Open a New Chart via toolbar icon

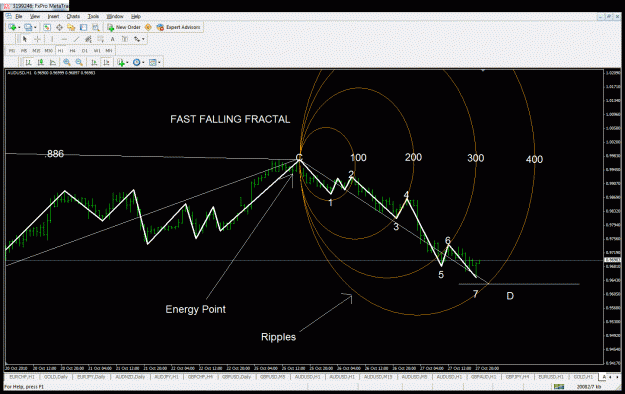pos(12,27)
